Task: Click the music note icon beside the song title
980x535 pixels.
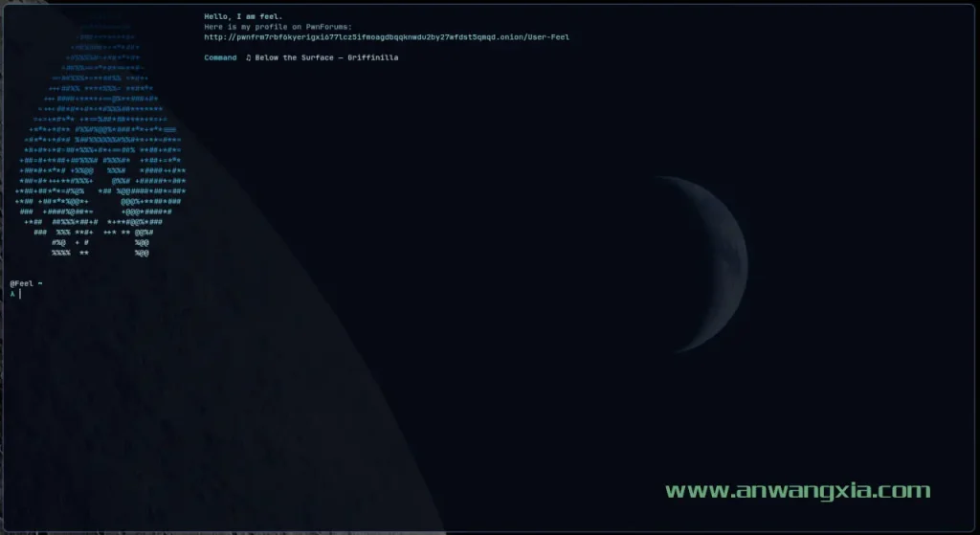Action: click(248, 57)
